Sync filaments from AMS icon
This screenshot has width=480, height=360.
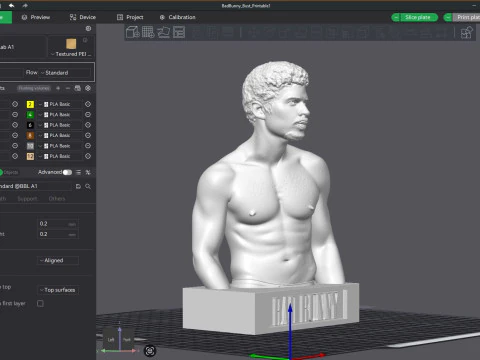[78, 88]
